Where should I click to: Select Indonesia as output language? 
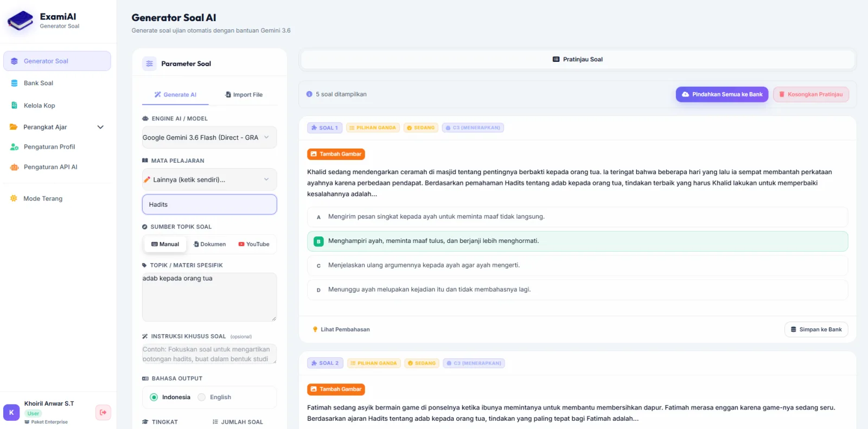click(170, 397)
